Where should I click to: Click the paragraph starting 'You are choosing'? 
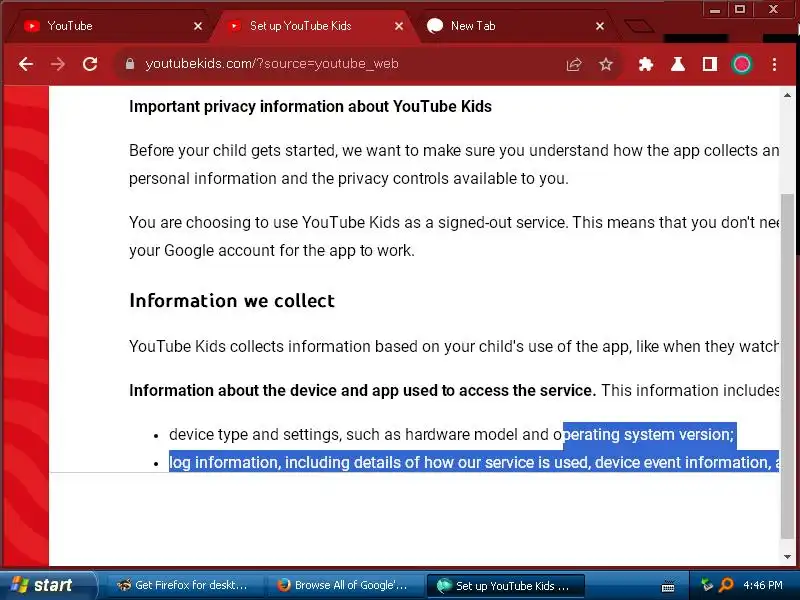tap(454, 236)
